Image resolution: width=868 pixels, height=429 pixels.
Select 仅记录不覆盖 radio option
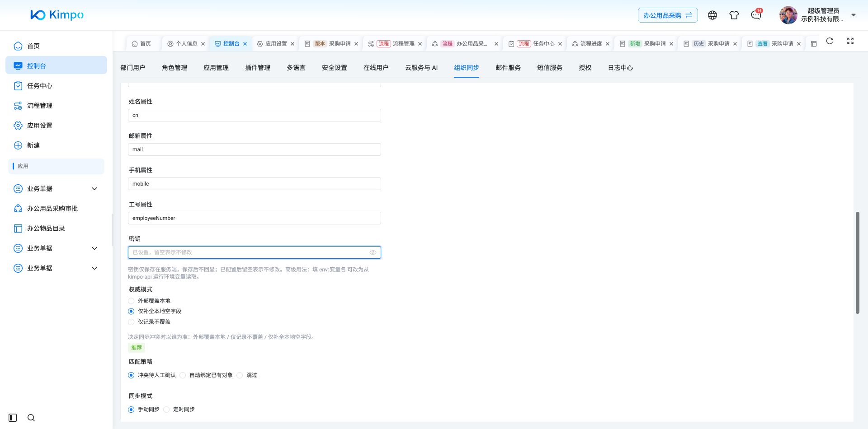pos(131,322)
